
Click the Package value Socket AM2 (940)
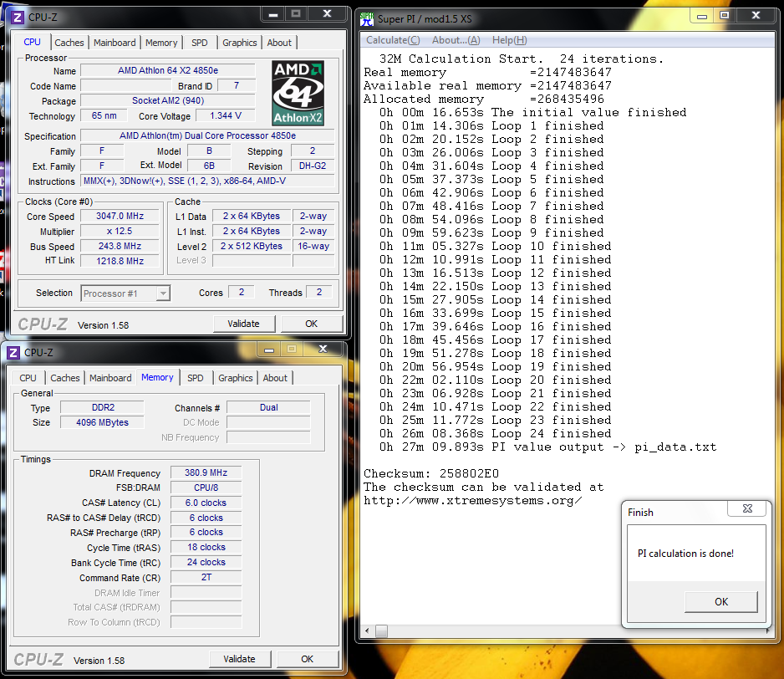[x=168, y=100]
